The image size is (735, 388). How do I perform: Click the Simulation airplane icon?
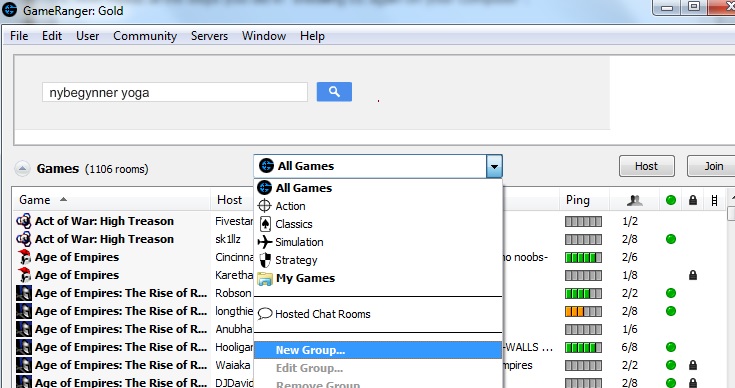pyautogui.click(x=265, y=242)
